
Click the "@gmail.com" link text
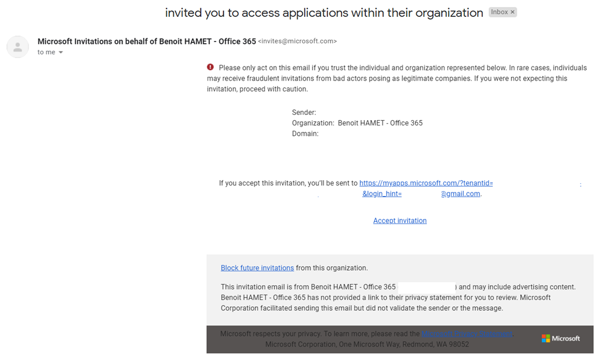(x=460, y=194)
